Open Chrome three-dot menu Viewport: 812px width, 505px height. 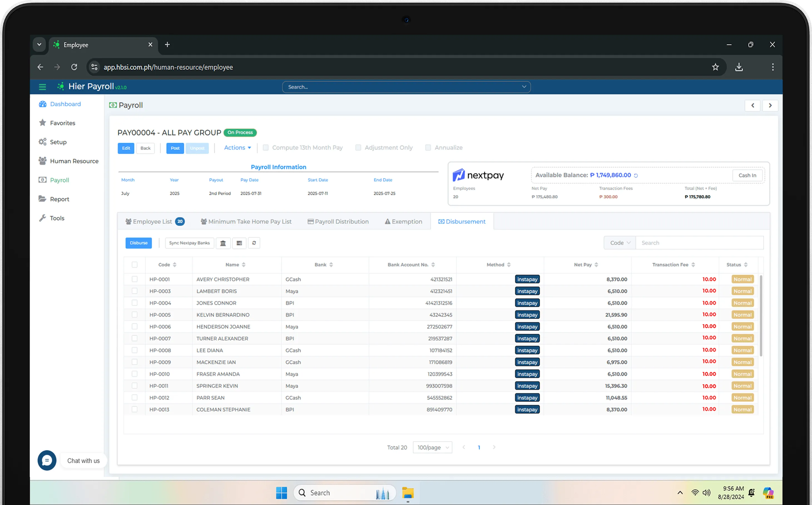773,67
